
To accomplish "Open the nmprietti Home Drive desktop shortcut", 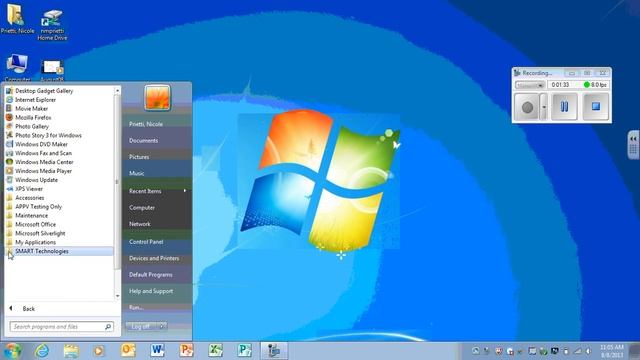I will pyautogui.click(x=52, y=24).
